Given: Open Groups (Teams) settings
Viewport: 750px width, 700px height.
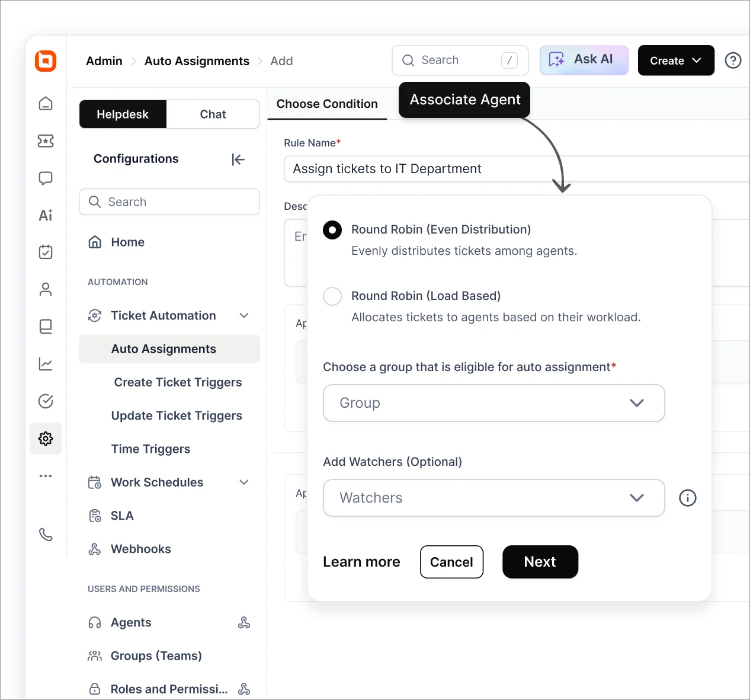Looking at the screenshot, I should click(x=156, y=656).
